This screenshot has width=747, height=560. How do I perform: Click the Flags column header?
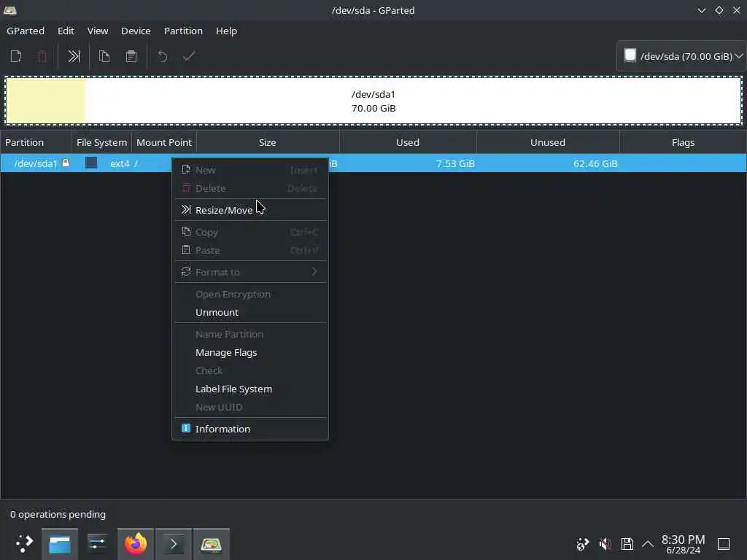pyautogui.click(x=683, y=142)
